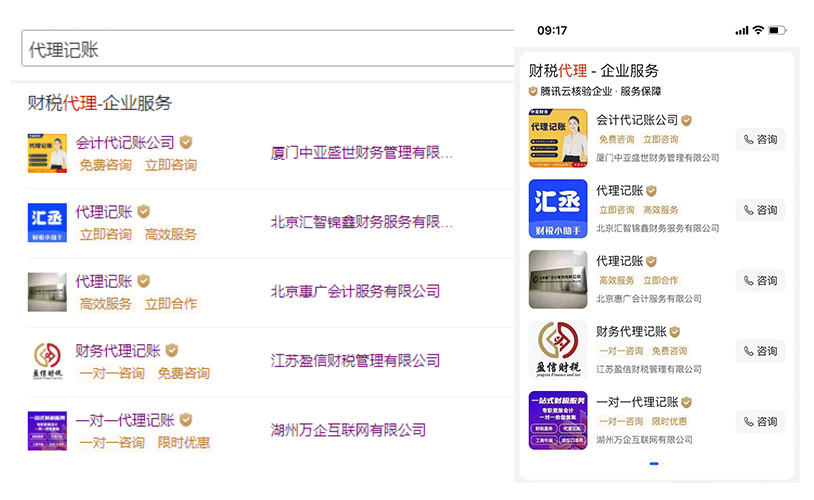Open desktop company link 北京汇智锦鑫财务服务有限…
This screenshot has width=814, height=500.
pyautogui.click(x=362, y=222)
